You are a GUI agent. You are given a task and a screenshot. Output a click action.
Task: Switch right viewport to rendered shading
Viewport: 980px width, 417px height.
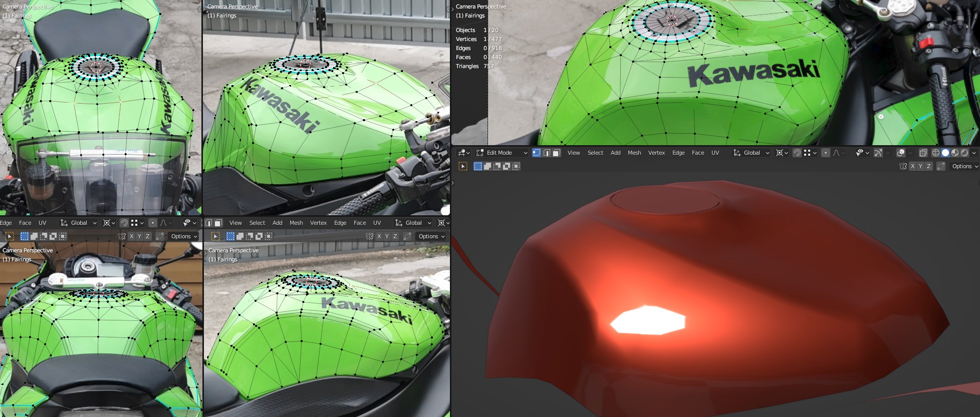964,153
